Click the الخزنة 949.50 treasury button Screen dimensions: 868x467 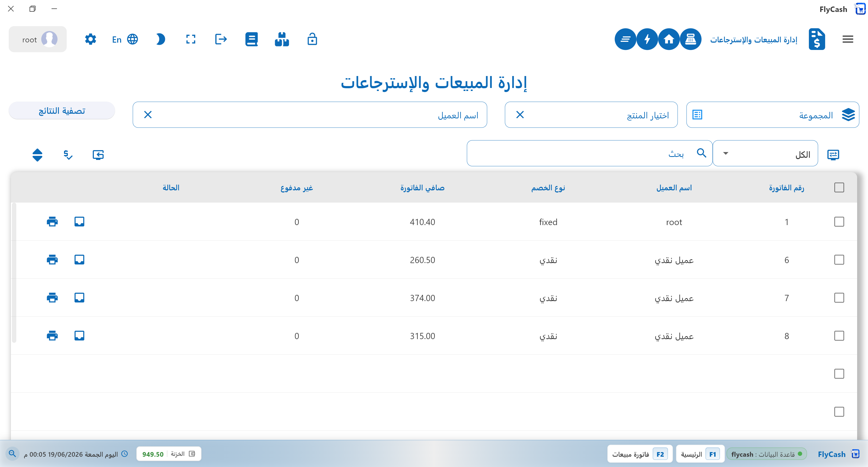[169, 454]
